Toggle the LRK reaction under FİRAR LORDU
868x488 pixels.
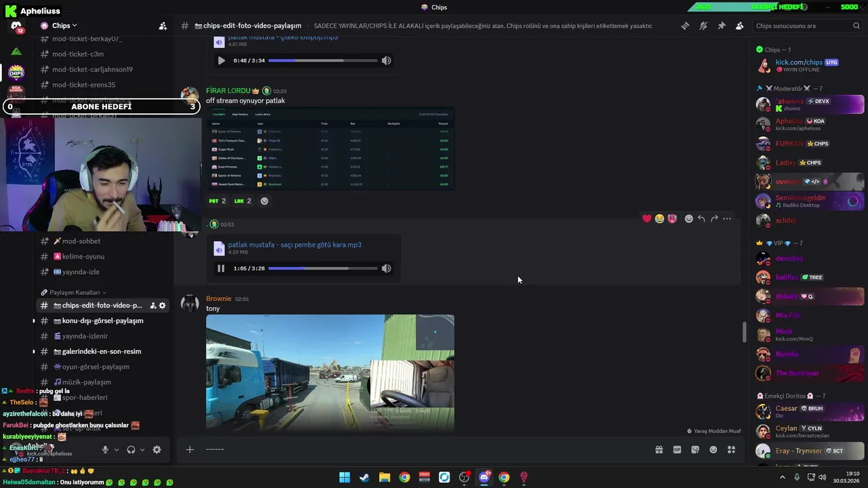click(x=243, y=201)
